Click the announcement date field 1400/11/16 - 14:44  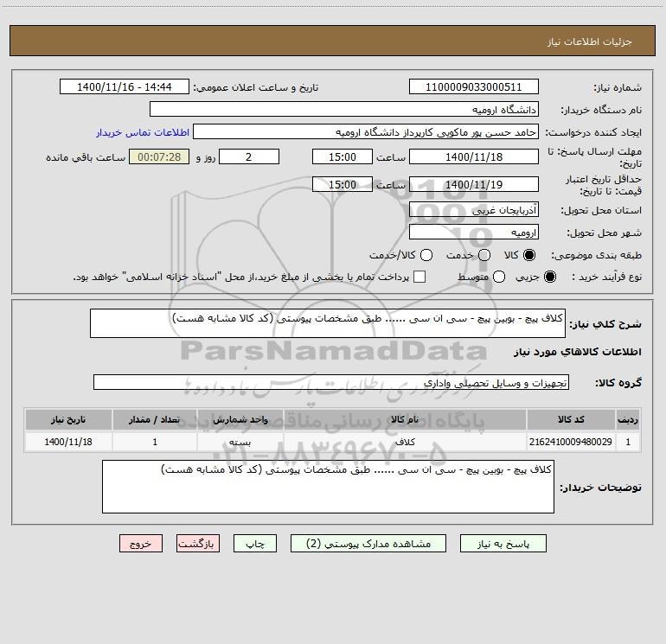pos(125,86)
